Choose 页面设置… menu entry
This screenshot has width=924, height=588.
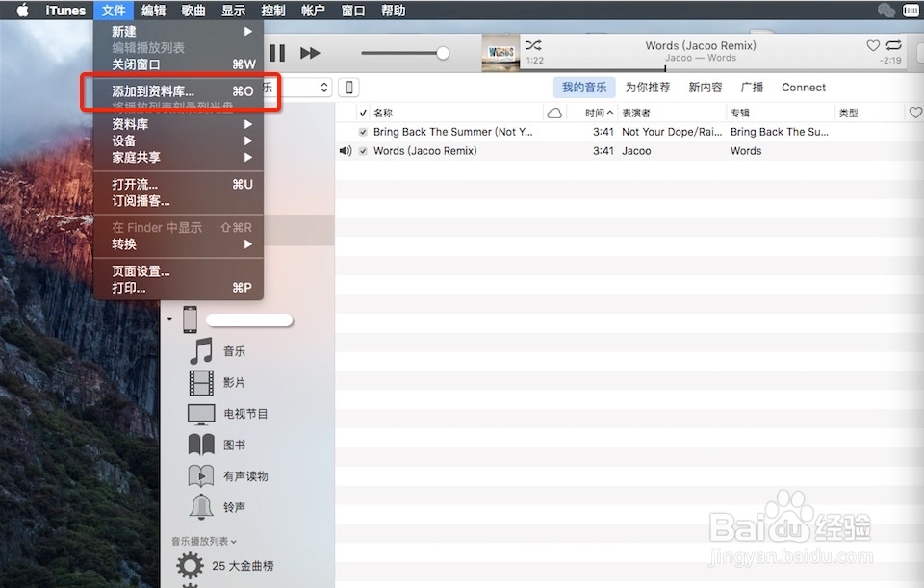pos(179,271)
